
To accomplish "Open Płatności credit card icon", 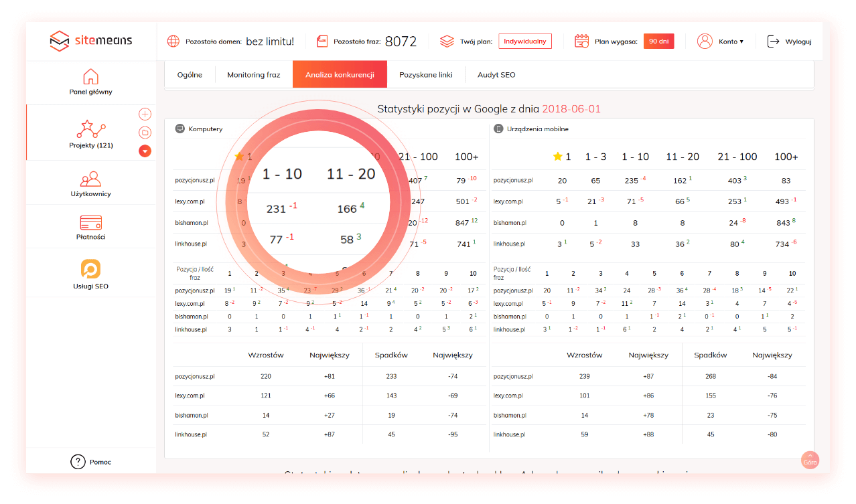I will pos(90,222).
